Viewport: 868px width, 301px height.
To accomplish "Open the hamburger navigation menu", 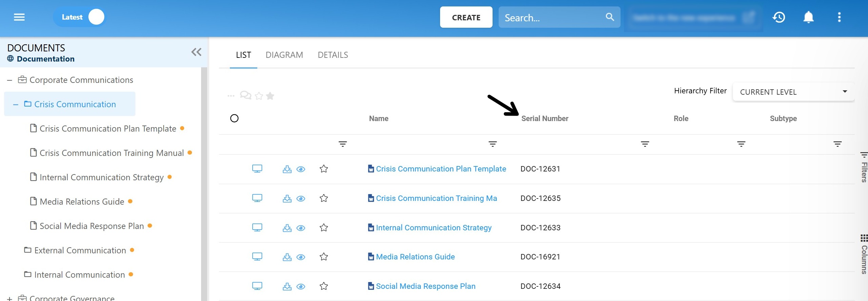I will [19, 17].
